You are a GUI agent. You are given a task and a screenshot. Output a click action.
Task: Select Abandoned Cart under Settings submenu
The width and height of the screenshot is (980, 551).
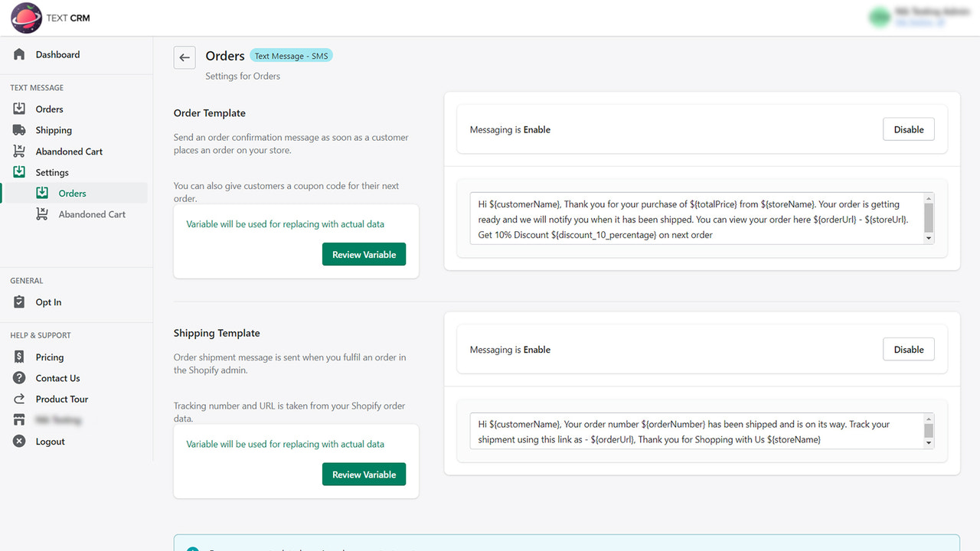[91, 214]
